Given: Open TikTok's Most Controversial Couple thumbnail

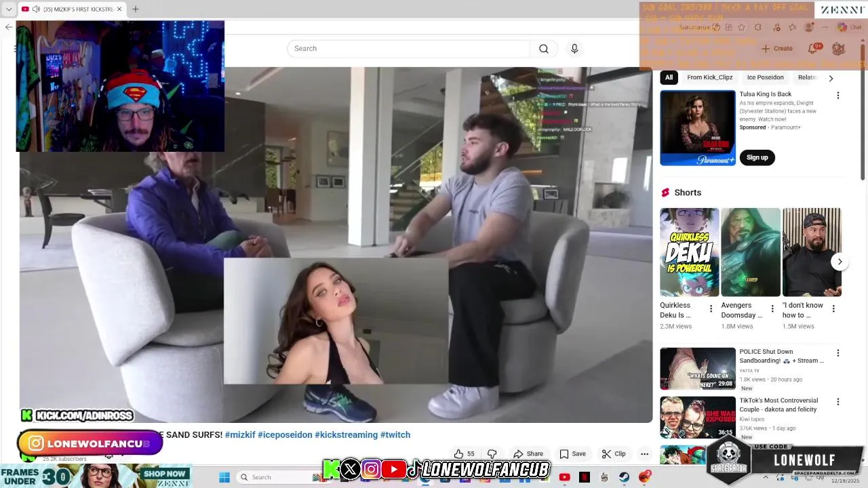Looking at the screenshot, I should click(x=697, y=418).
